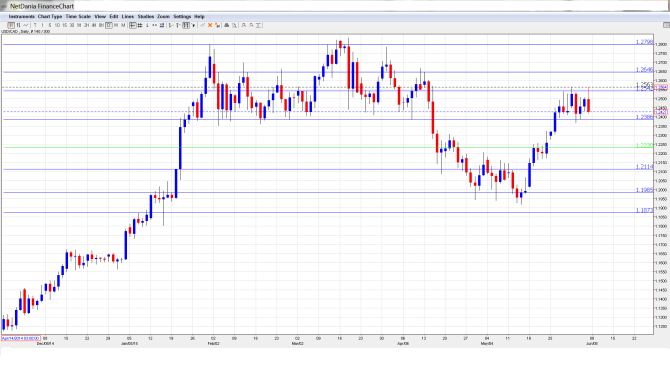
Task: Click the icon at the toolbar's far right
Action: pyautogui.click(x=666, y=26)
